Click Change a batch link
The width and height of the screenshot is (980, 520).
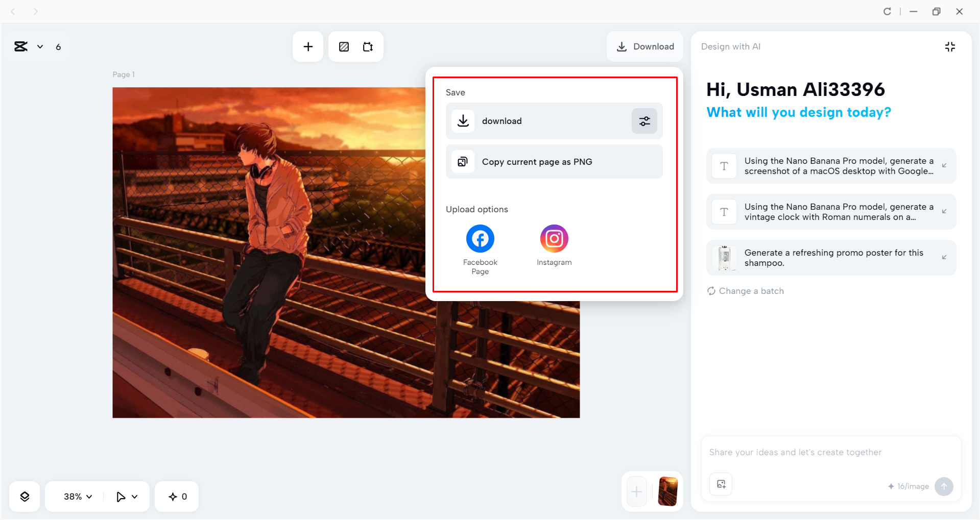click(746, 291)
